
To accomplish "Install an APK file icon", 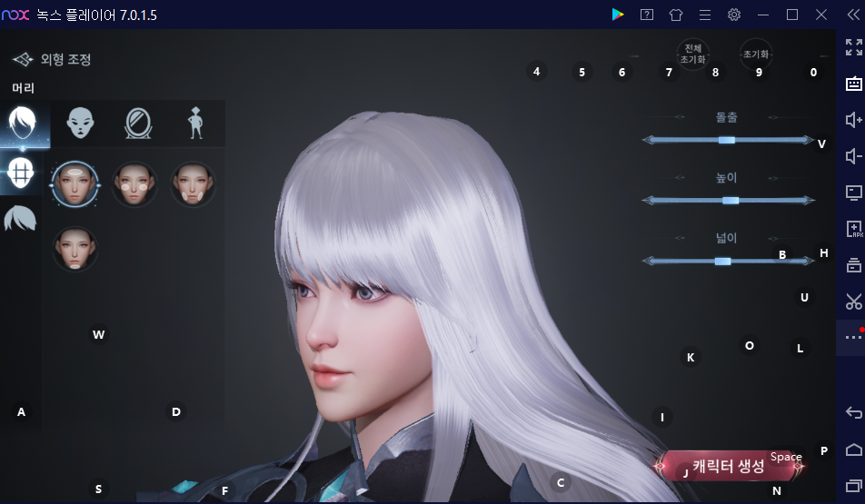I will pyautogui.click(x=853, y=229).
